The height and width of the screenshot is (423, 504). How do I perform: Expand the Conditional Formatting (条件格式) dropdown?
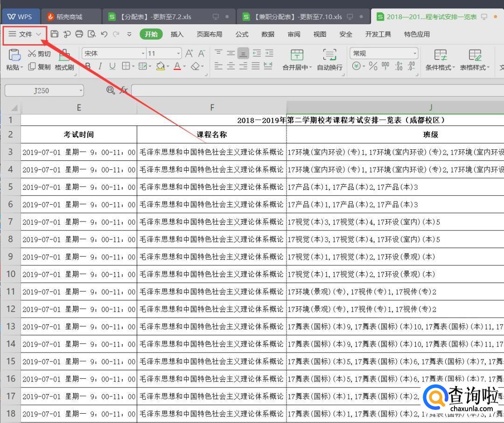[x=440, y=68]
